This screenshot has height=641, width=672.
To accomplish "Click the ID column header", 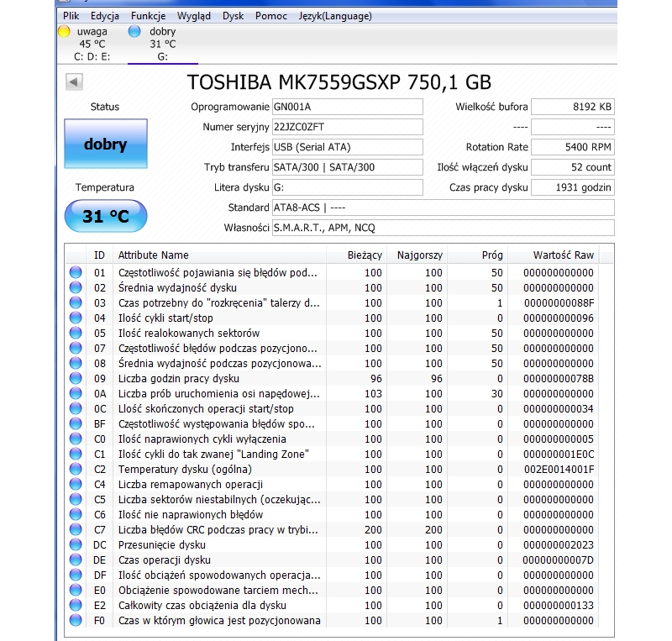I will [99, 255].
